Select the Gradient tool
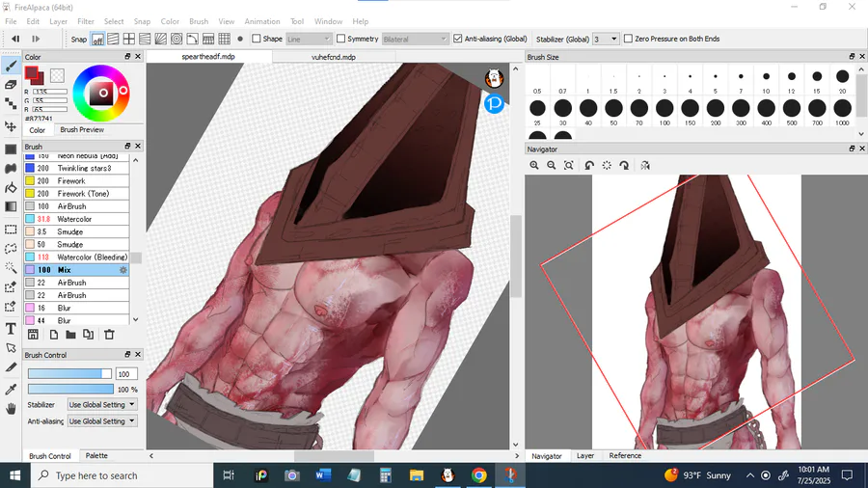Screen dimensions: 868x488 tap(11, 207)
